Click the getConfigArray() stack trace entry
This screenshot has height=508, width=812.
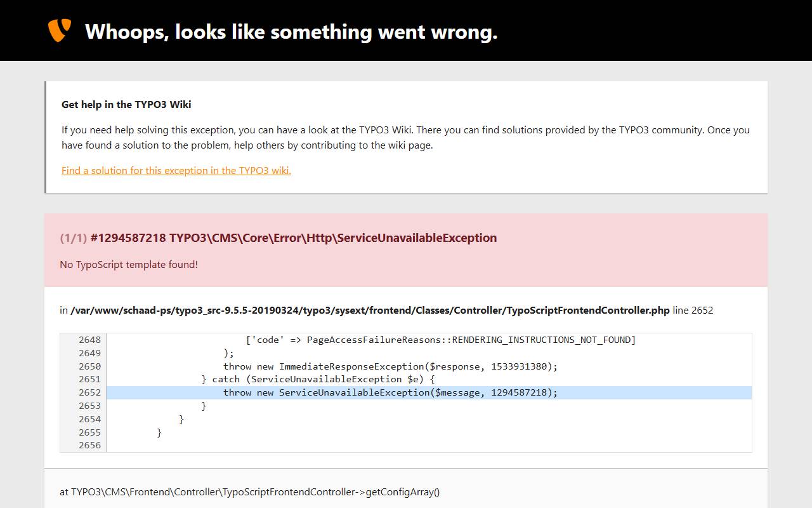click(249, 491)
